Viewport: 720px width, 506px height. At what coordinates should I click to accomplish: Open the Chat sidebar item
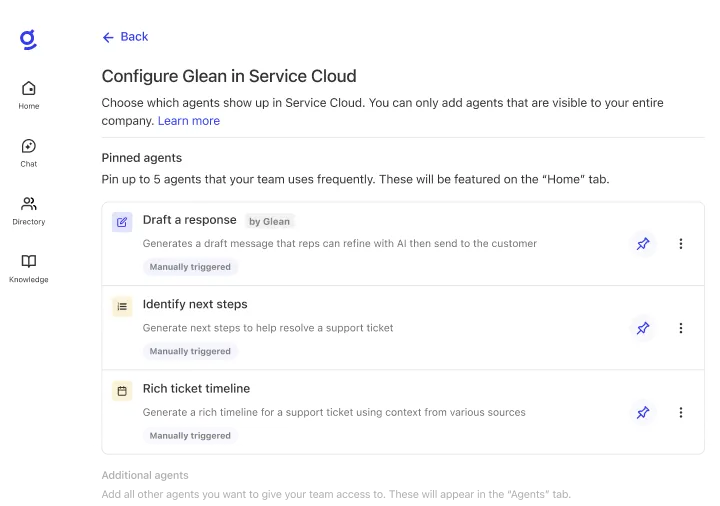point(28,153)
